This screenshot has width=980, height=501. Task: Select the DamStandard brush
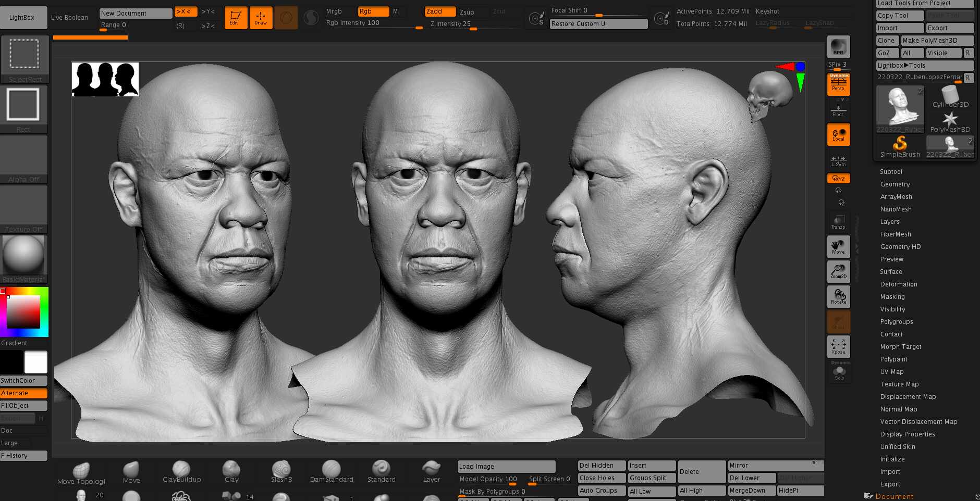coord(332,471)
